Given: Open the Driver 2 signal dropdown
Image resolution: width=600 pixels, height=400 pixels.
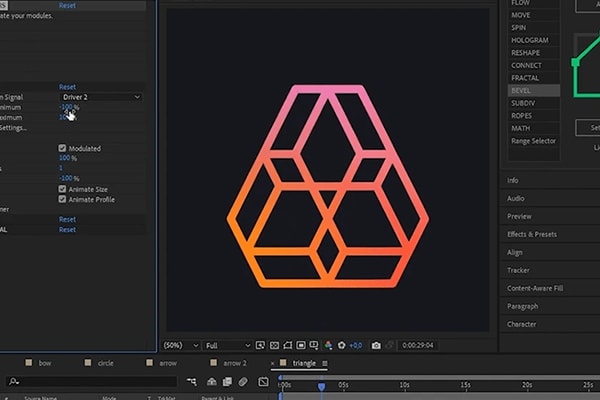Looking at the screenshot, I should [100, 97].
